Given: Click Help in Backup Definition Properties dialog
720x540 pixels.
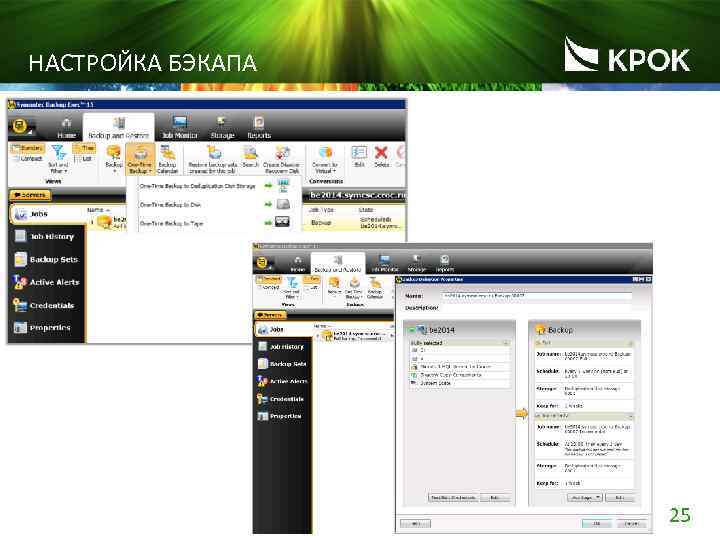Looking at the screenshot, I should (416, 523).
